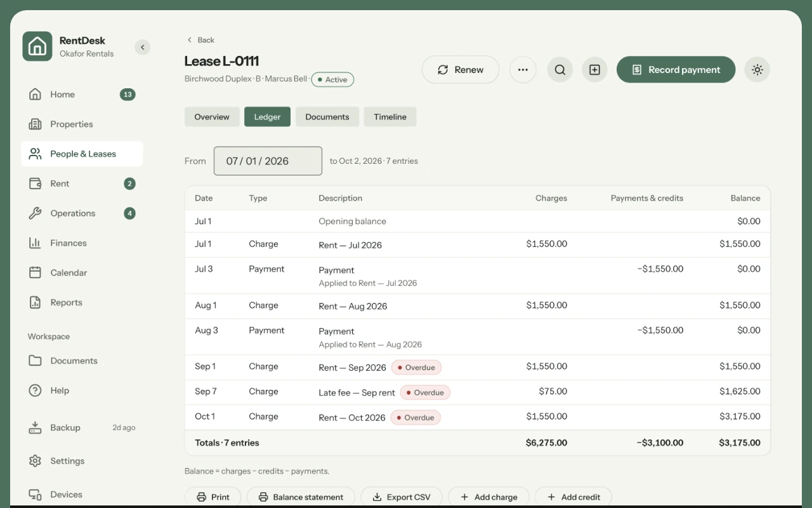812x508 pixels.
Task: Click the Settings gear icon
Action: 36,461
